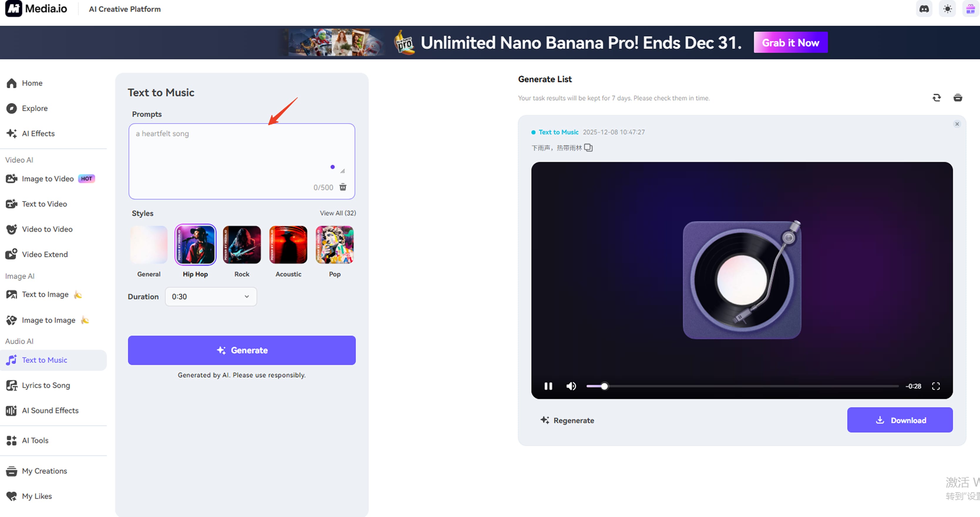
Task: Toggle light/dark theme with sun icon
Action: pyautogui.click(x=948, y=9)
